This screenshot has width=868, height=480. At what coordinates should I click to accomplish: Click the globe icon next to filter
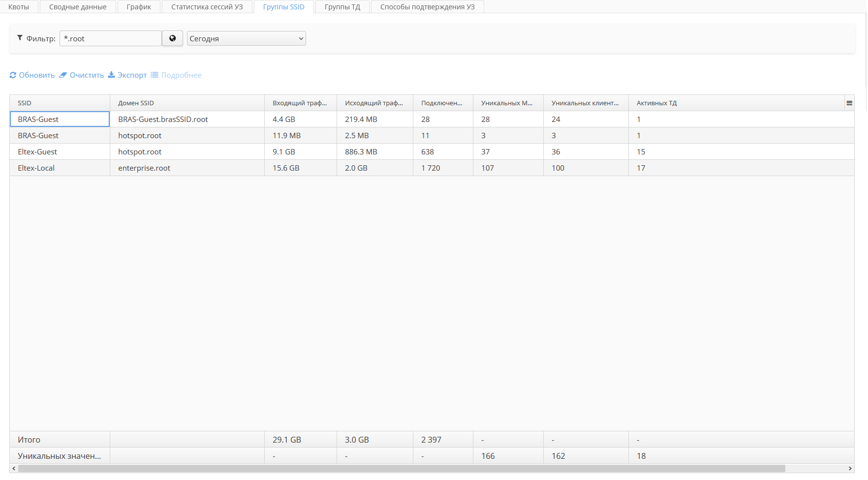172,38
